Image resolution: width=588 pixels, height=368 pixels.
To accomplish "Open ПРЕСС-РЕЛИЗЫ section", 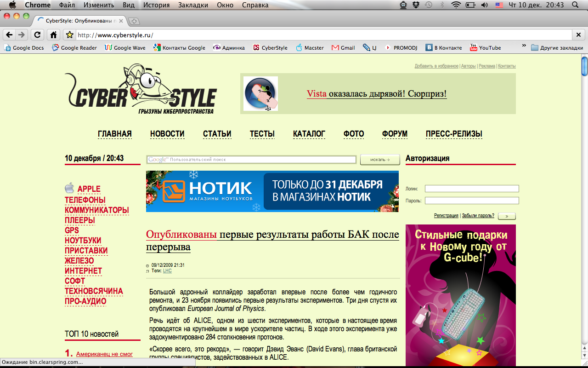I will coord(454,134).
